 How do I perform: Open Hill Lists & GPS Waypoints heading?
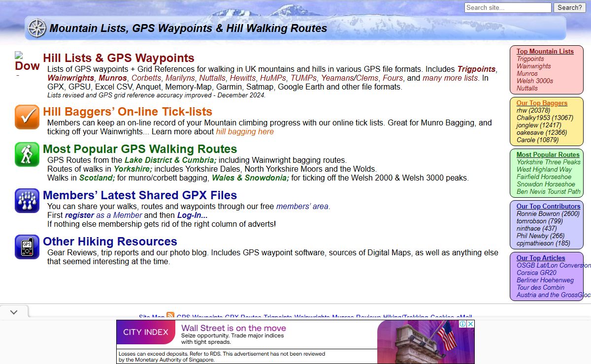coord(118,58)
